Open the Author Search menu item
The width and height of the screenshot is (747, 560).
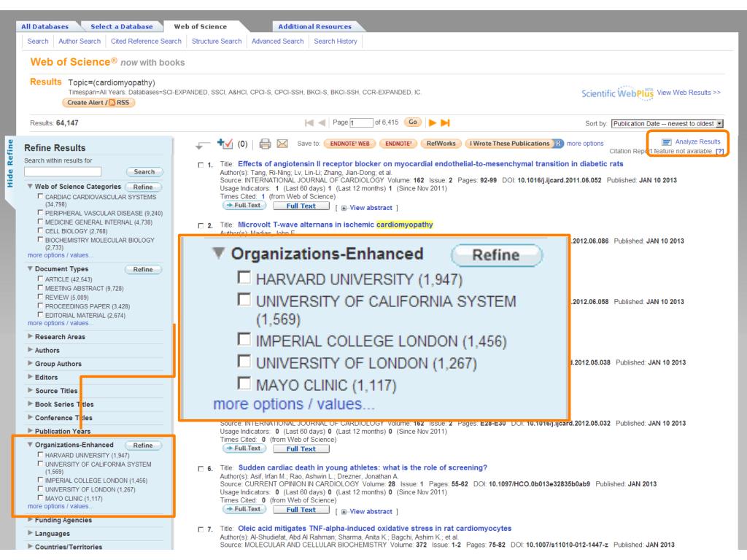(80, 42)
